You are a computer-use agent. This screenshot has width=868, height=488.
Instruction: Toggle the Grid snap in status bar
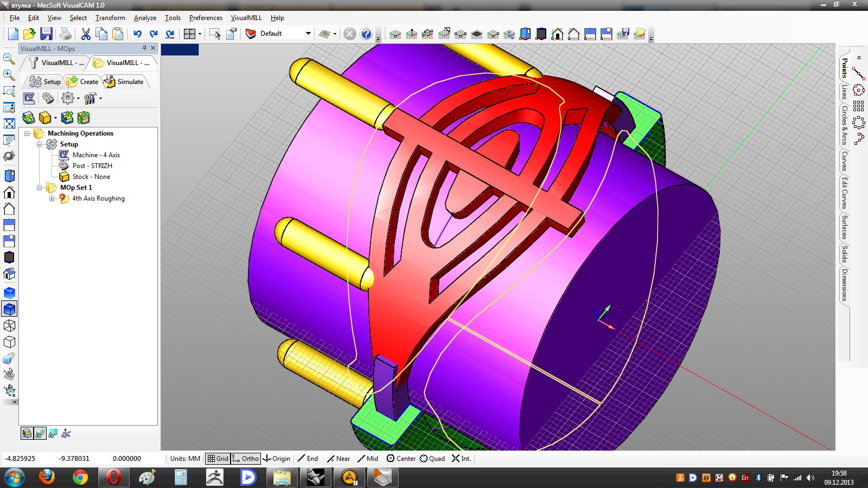[x=218, y=458]
